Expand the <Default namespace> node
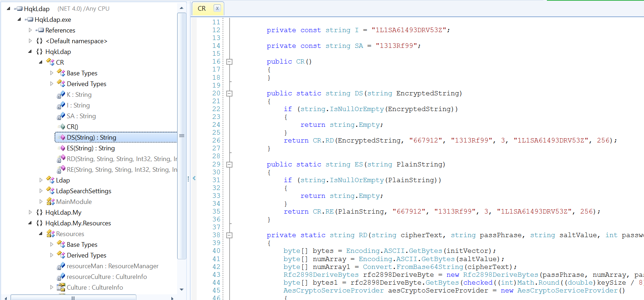This screenshot has height=300, width=644. point(30,41)
